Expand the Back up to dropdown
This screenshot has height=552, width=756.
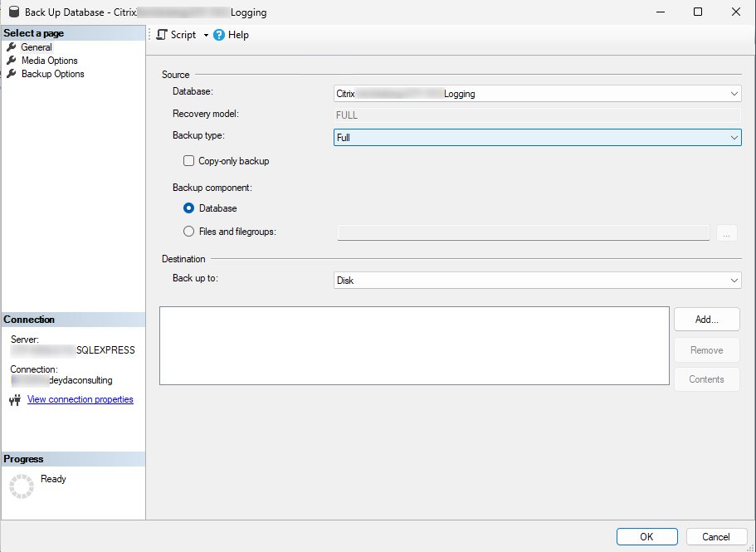tap(734, 281)
